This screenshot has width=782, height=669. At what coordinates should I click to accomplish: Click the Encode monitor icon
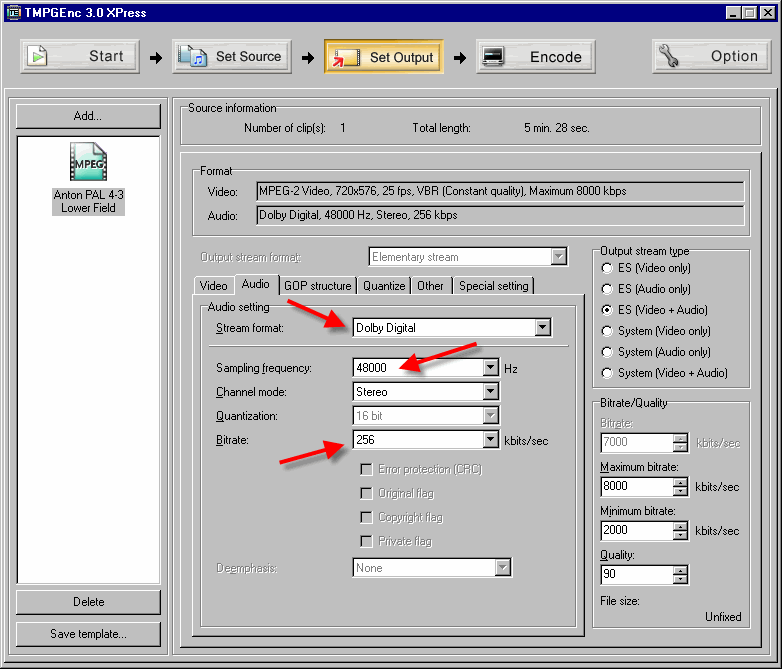coord(493,57)
